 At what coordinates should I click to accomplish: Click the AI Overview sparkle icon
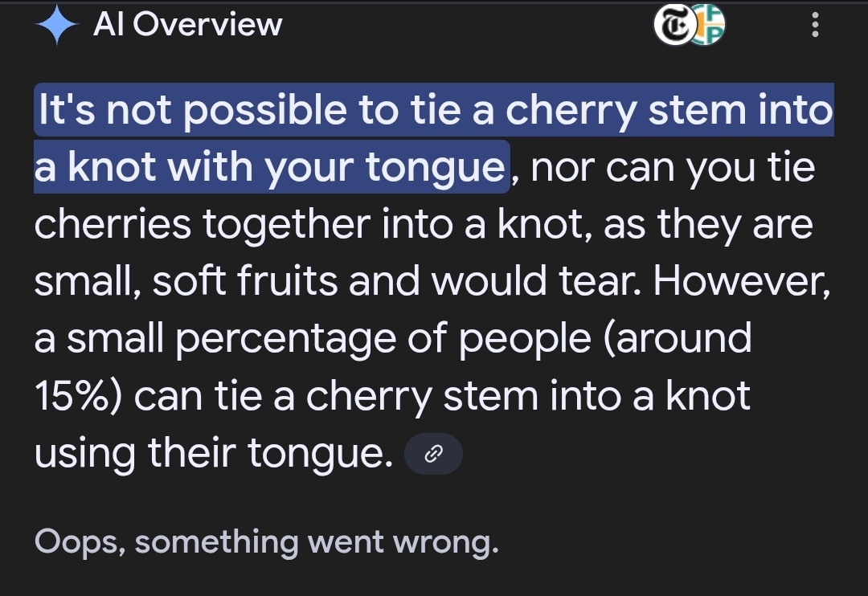click(x=56, y=26)
